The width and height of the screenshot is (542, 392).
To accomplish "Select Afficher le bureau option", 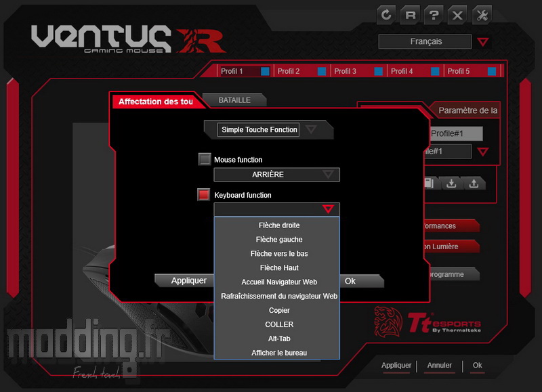I will pos(278,353).
